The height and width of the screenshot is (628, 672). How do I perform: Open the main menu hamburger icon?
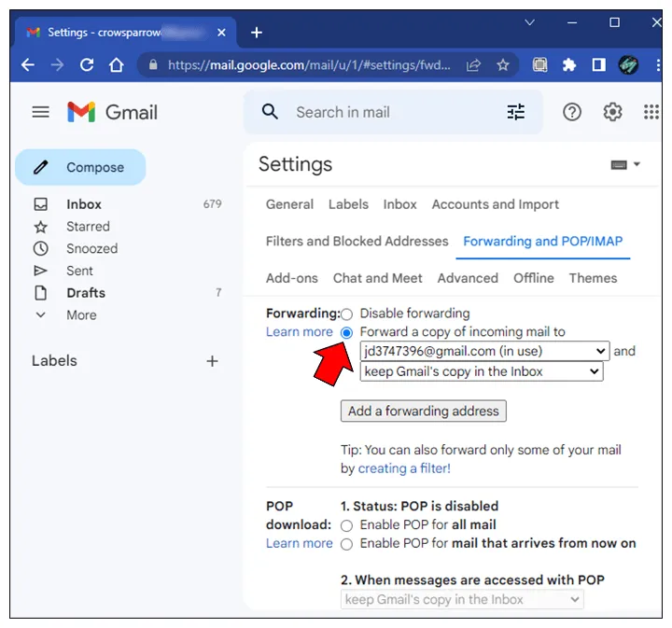point(41,112)
